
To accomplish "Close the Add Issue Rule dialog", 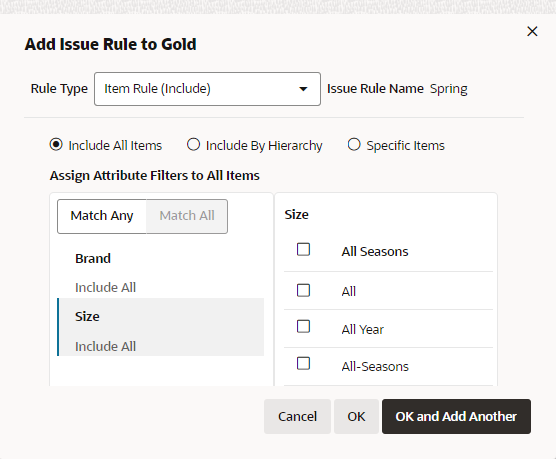I will (532, 32).
